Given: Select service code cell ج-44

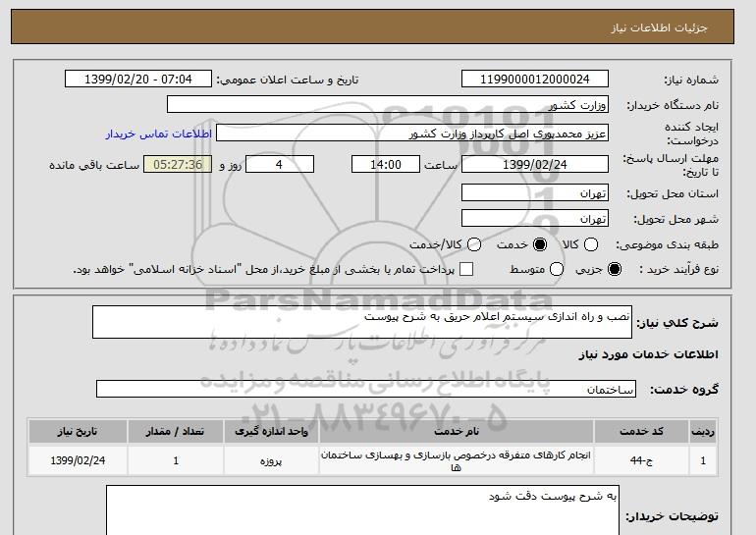Looking at the screenshot, I should pos(641,460).
